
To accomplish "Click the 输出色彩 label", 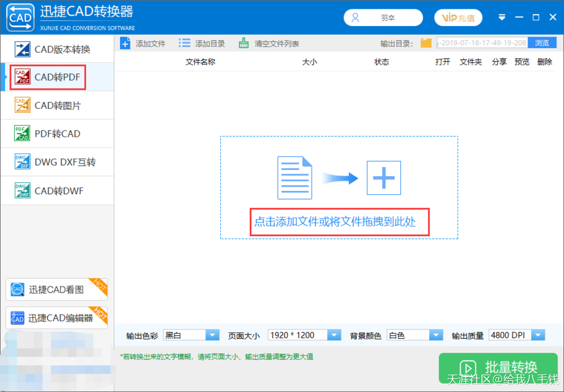I will click(142, 336).
